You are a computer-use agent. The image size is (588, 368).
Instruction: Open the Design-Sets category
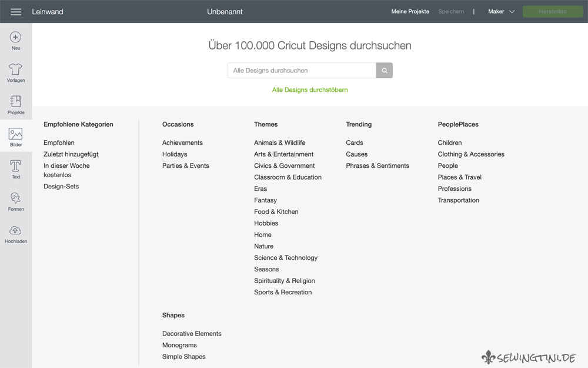click(x=61, y=186)
